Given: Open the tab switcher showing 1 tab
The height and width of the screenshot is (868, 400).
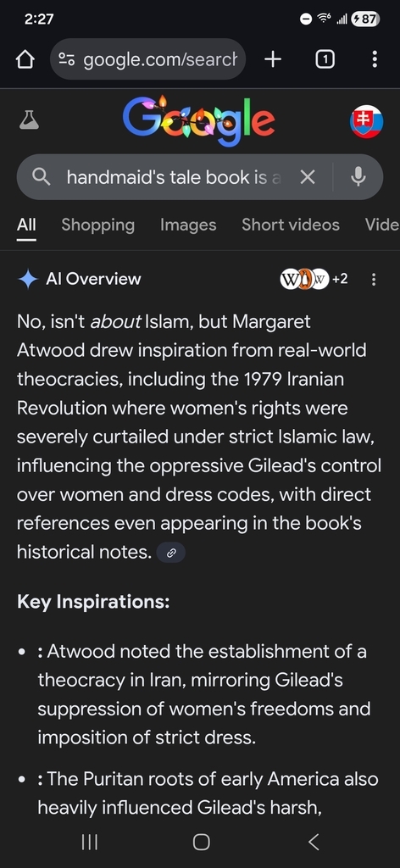Looking at the screenshot, I should tap(325, 59).
